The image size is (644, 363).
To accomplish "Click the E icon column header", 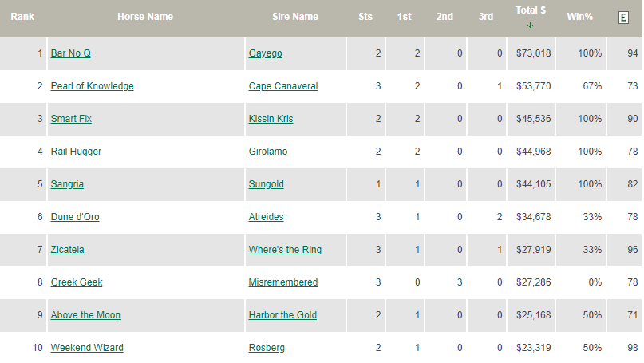I will 623,18.
